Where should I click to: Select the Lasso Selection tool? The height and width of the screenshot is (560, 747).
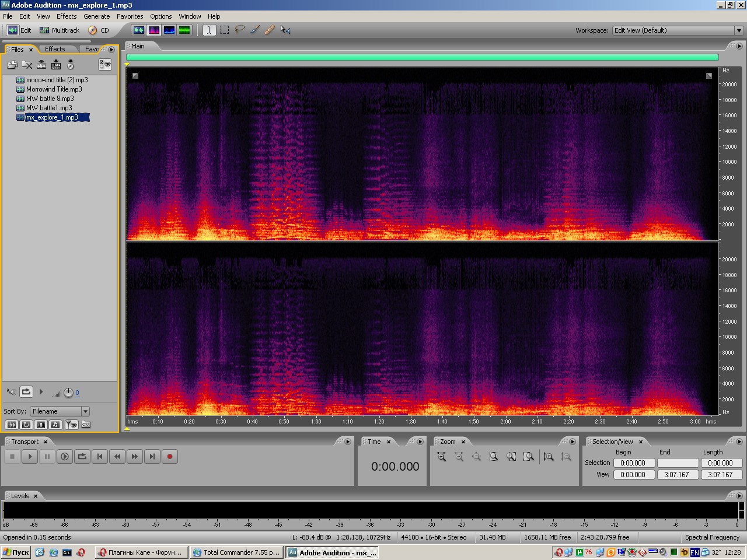239,30
